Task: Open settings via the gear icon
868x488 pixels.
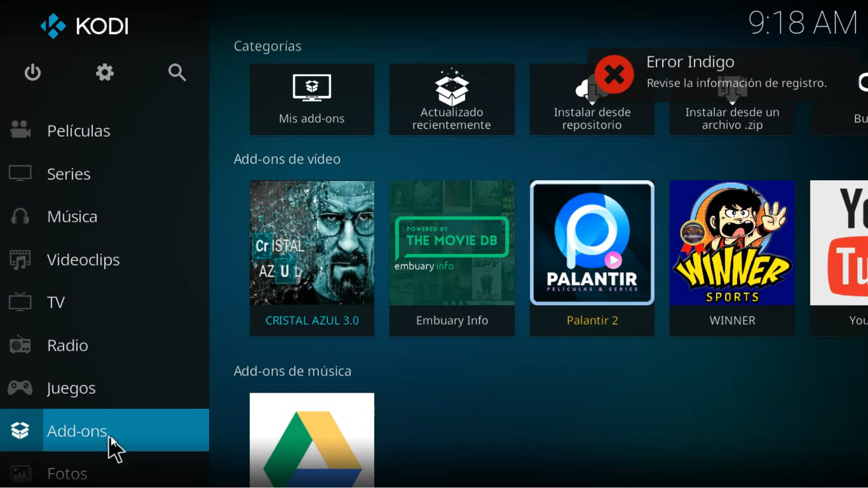Action: 104,72
